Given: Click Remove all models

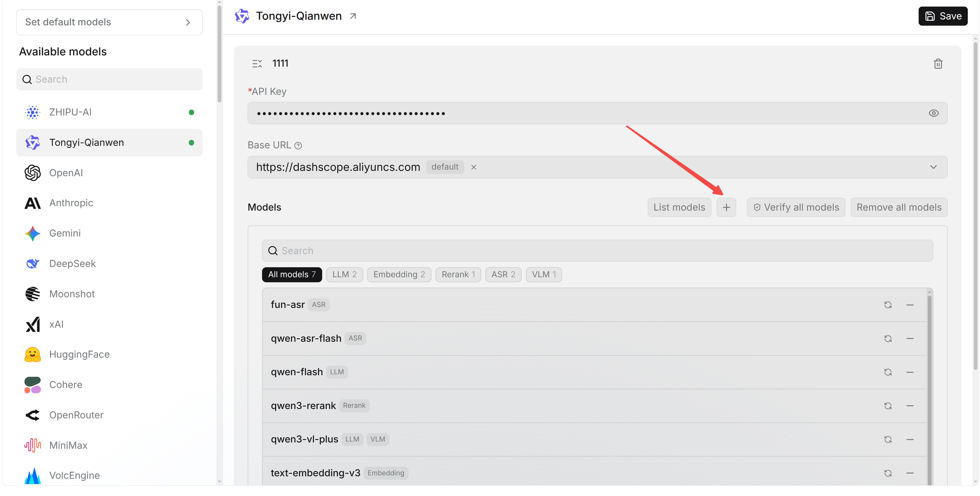Looking at the screenshot, I should click(899, 208).
